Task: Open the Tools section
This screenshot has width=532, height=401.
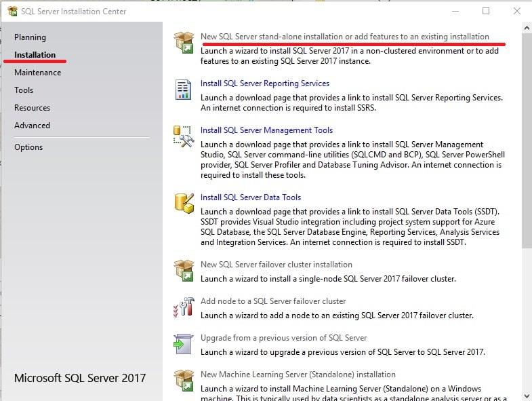Action: tap(24, 90)
